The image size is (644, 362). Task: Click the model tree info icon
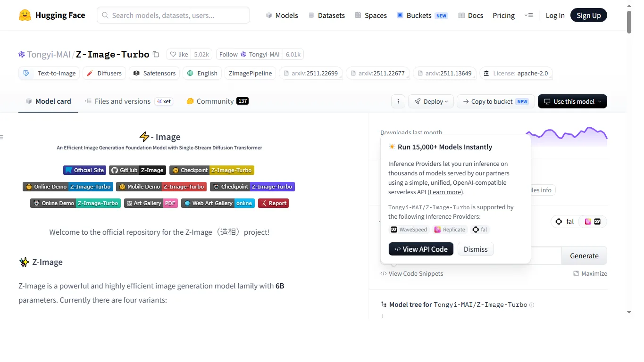(532, 305)
